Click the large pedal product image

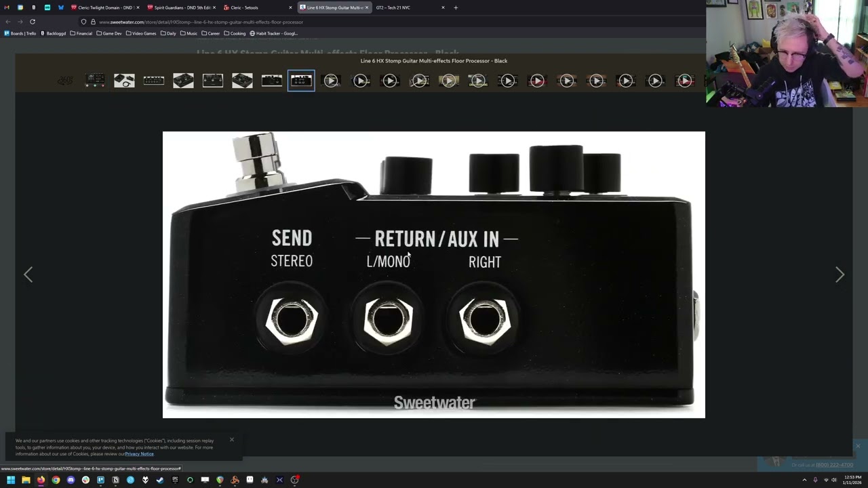click(434, 274)
